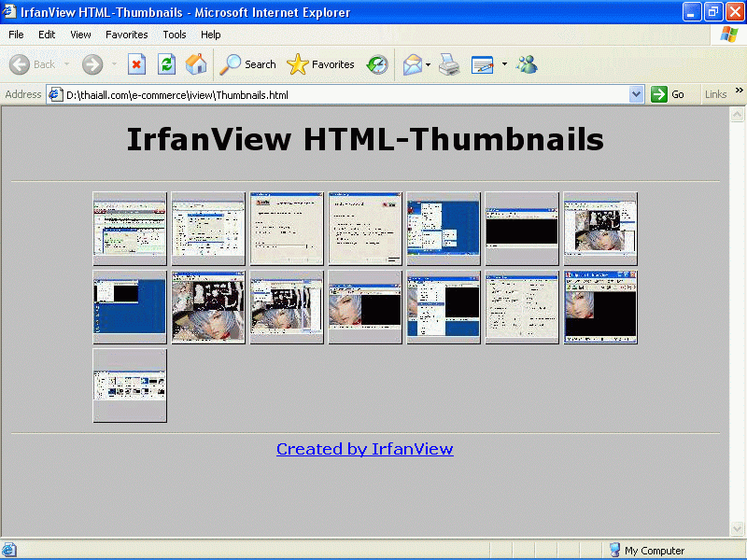Screen dimensions: 747x560
Task: Stop page loading with red X icon
Action: pos(136,64)
